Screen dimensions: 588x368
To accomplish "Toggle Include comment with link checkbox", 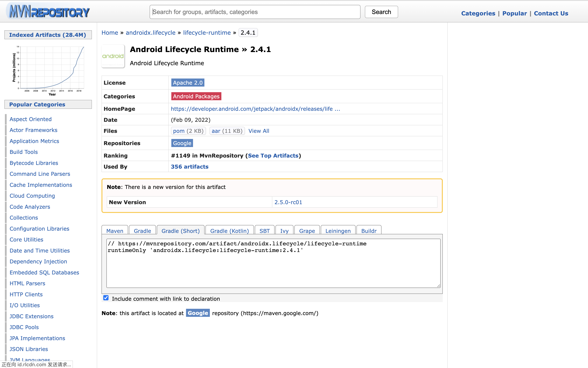I will (x=106, y=298).
